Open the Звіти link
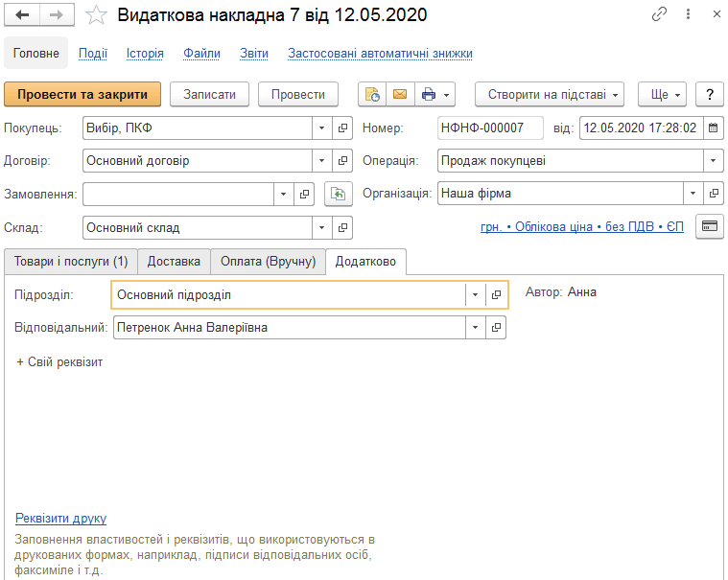Screen dimensions: 728x580 click(x=254, y=54)
